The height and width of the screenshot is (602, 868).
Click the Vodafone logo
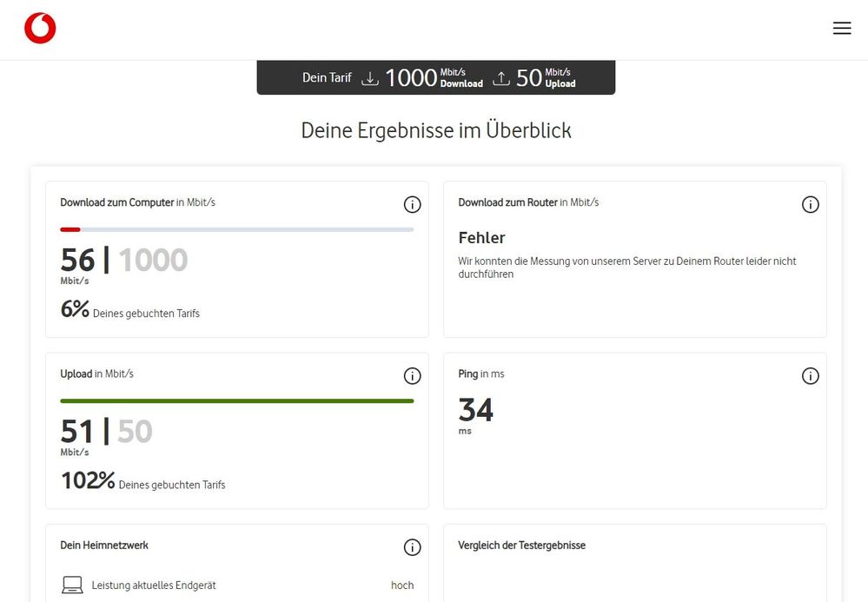pos(40,28)
